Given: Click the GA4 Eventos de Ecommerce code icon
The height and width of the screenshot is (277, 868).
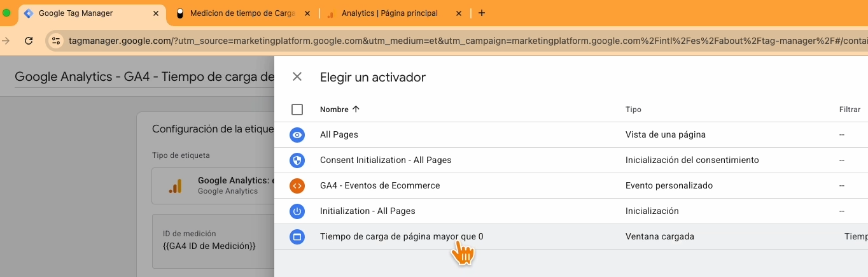Looking at the screenshot, I should point(297,186).
